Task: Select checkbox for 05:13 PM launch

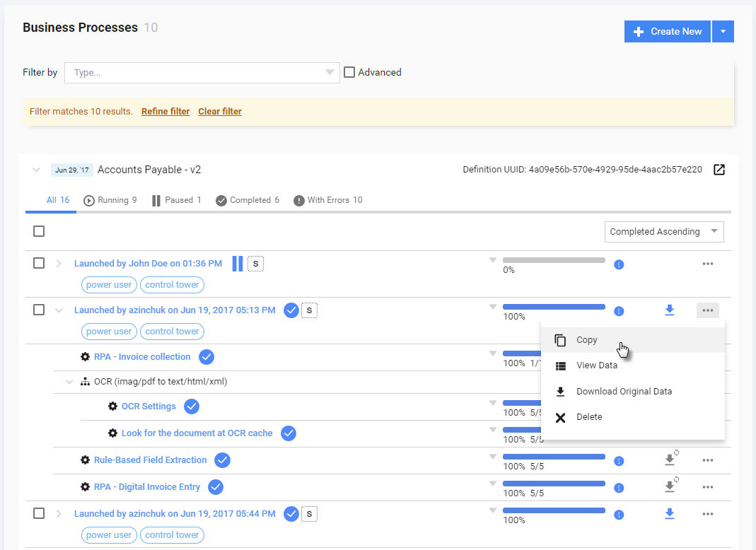Action: [x=39, y=310]
